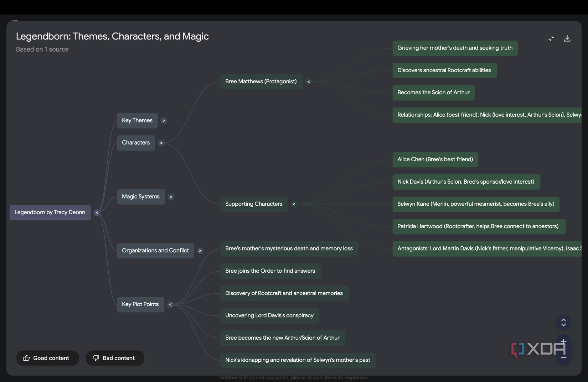Zoom out with the minus button

[563, 357]
